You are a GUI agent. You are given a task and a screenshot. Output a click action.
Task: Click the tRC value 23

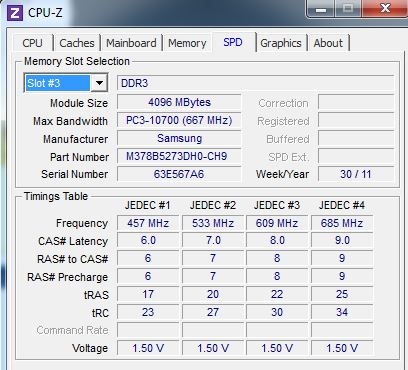pos(148,312)
